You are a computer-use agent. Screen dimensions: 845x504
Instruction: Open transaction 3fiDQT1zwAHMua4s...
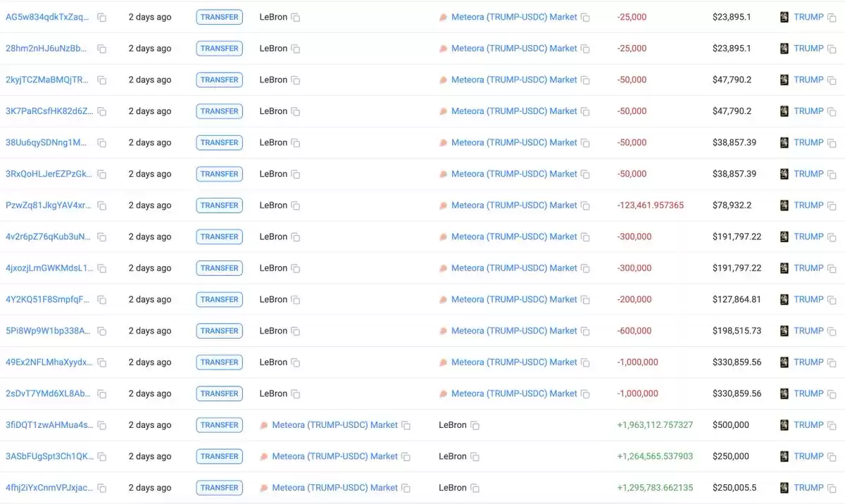click(49, 425)
